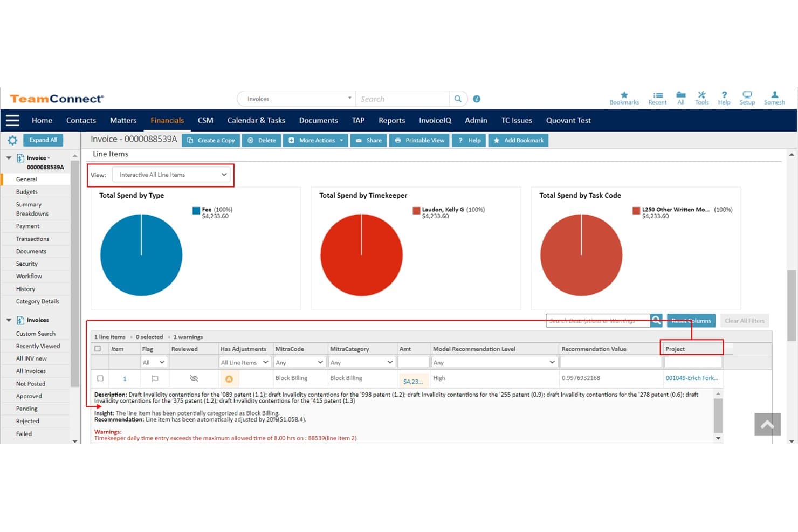This screenshot has width=798, height=532.
Task: Open the MitraCode Any filter dropdown
Action: point(300,362)
